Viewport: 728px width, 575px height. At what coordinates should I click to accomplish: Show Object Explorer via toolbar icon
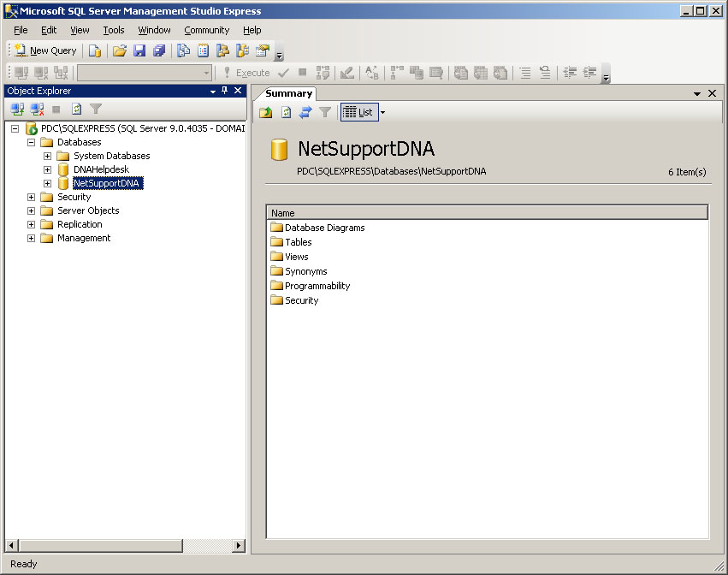click(x=223, y=50)
